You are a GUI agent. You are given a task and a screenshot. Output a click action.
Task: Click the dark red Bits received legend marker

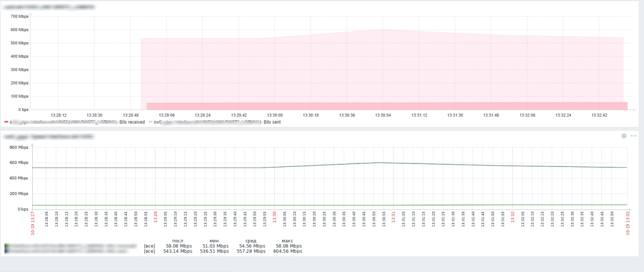[x=6, y=122]
